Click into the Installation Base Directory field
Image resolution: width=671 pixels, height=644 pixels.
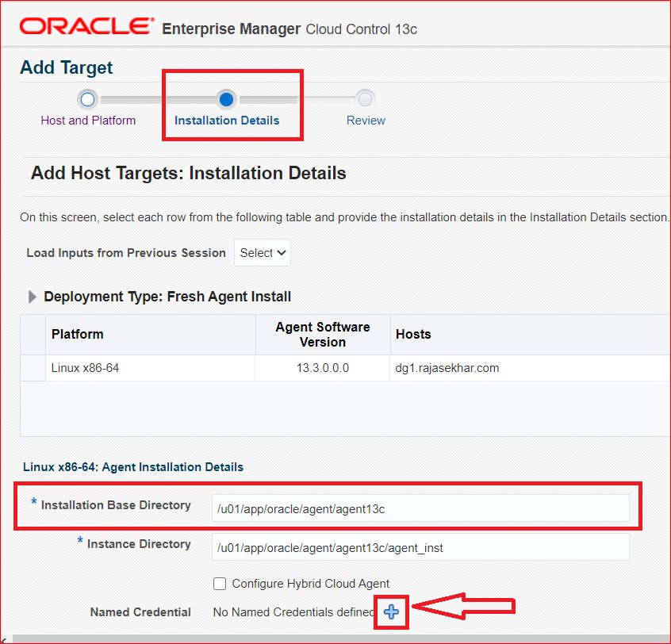click(420, 508)
